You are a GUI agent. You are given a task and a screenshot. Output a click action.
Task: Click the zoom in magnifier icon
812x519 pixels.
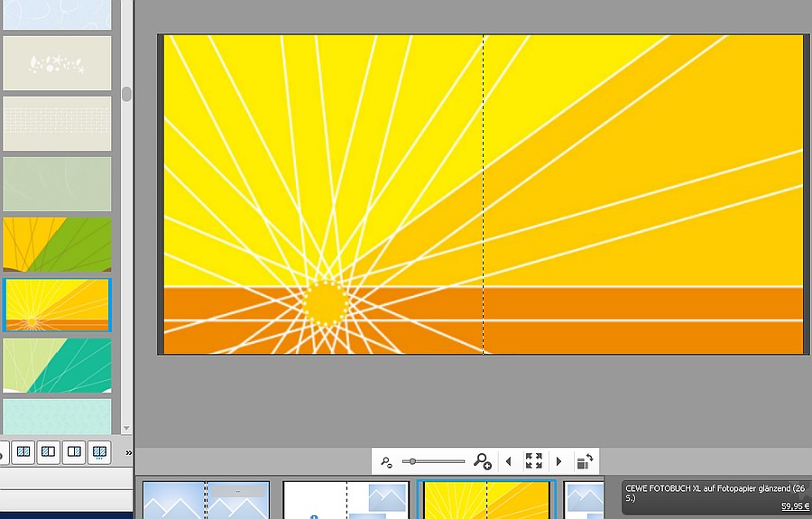click(482, 461)
